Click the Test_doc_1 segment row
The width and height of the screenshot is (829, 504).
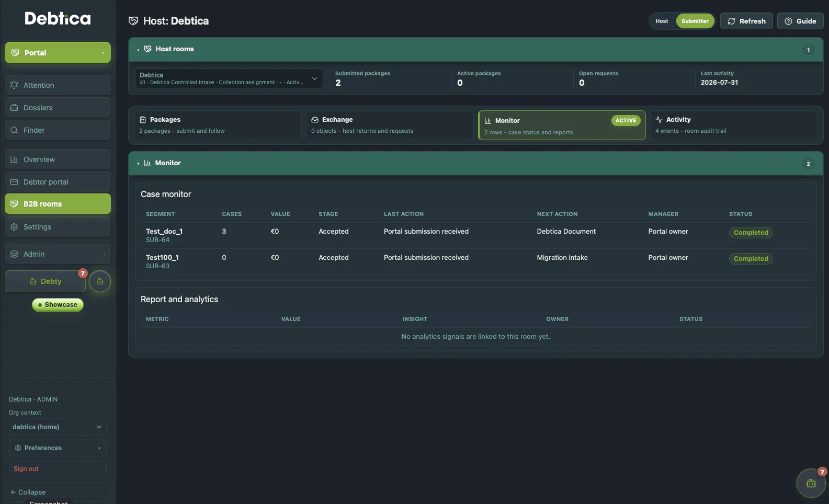tap(476, 235)
